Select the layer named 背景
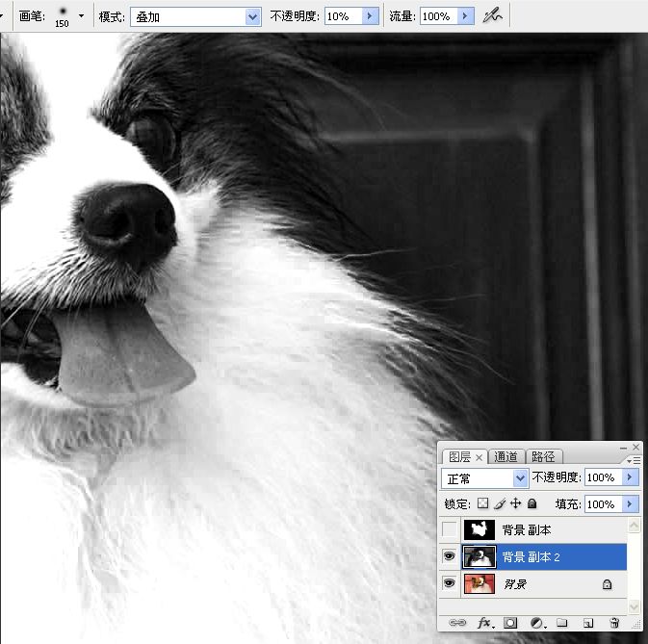This screenshot has width=648, height=644. [515, 584]
